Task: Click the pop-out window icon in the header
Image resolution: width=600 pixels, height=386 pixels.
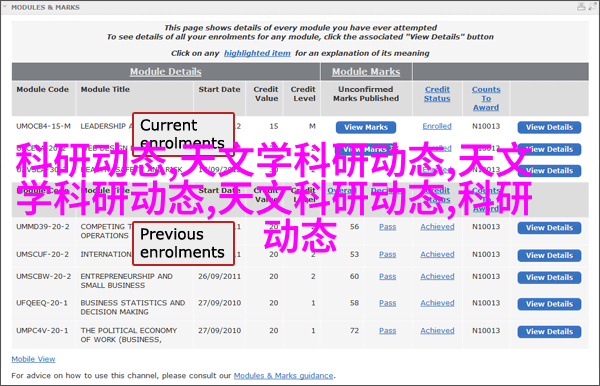Action: point(592,6)
